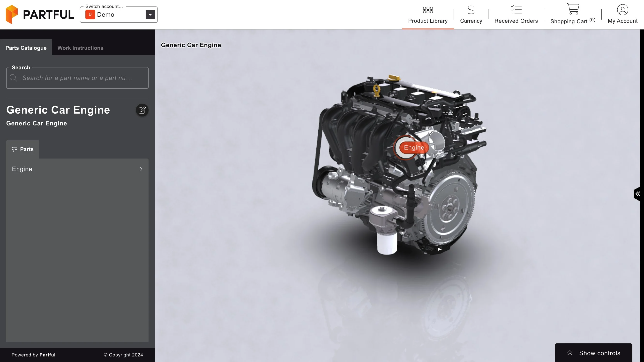The image size is (644, 362).
Task: Click the Powered by text
Action: tap(25, 355)
